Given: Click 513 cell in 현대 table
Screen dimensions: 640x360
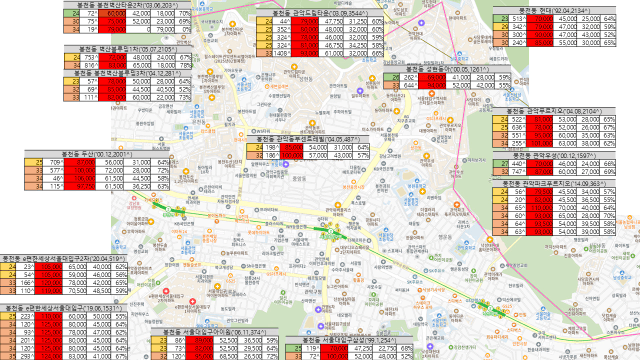Looking at the screenshot, I should (518, 18).
